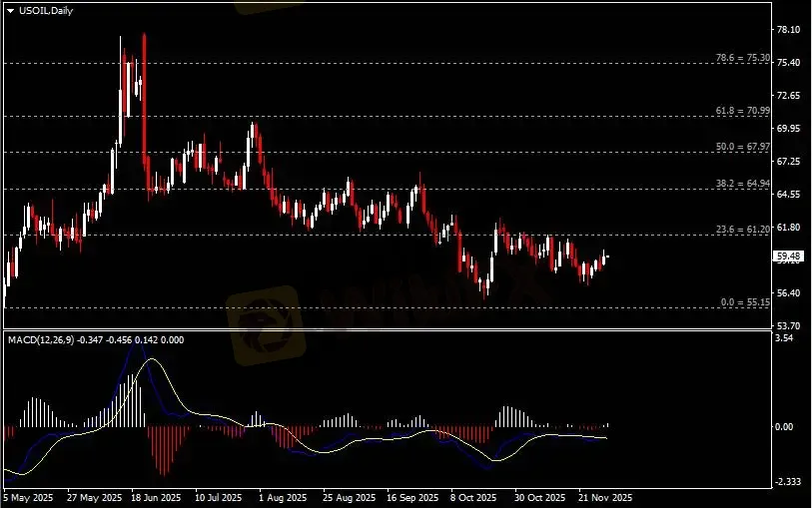Click the 1 Aug 2025 date marker
This screenshot has height=508, width=812.
(x=279, y=496)
